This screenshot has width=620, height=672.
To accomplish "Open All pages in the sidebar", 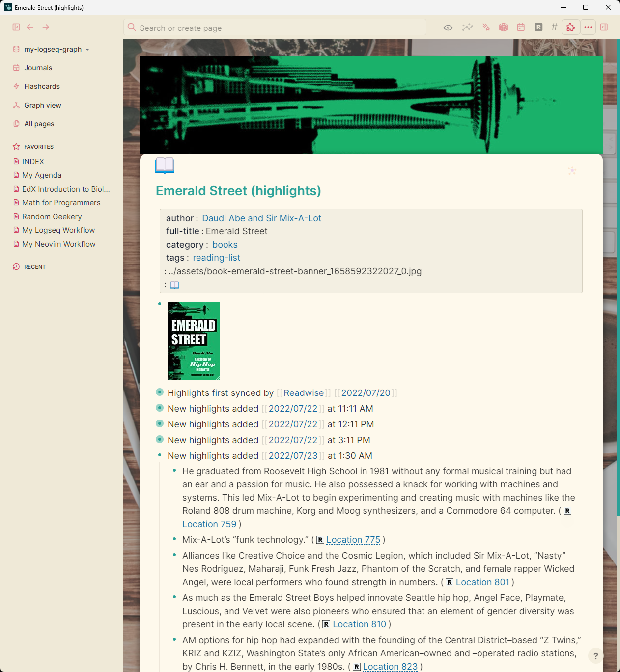I will [39, 124].
